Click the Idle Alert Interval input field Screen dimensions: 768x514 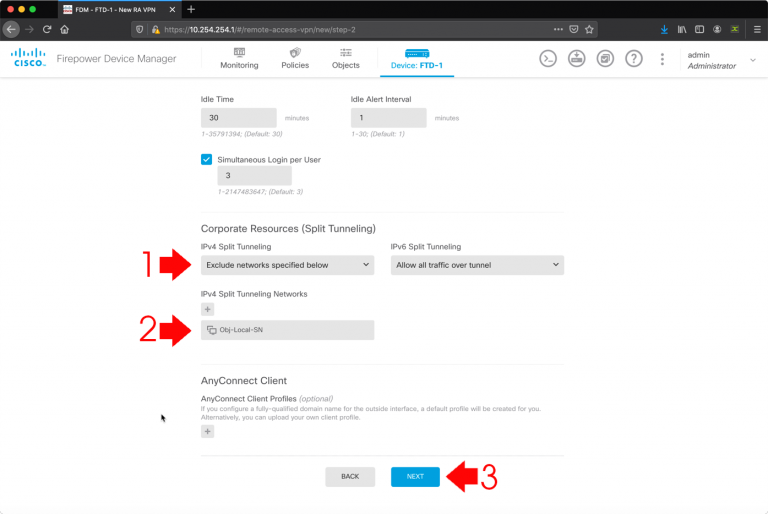point(388,118)
